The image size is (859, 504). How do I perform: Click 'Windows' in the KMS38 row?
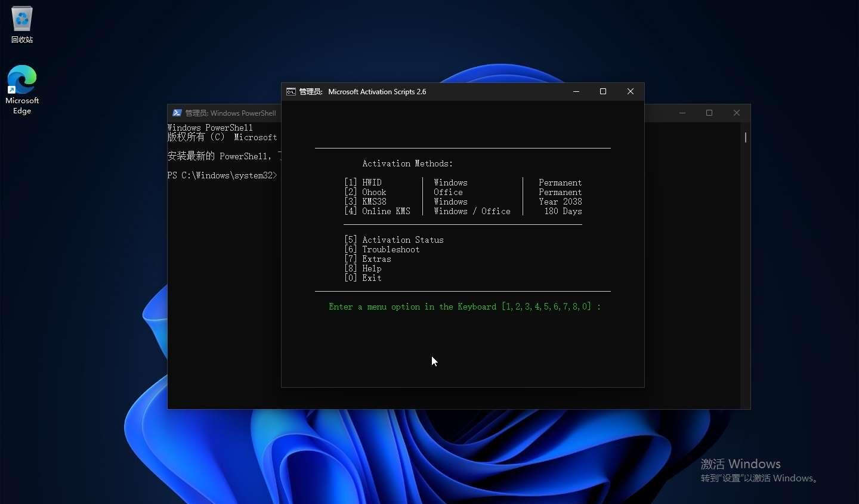[450, 202]
